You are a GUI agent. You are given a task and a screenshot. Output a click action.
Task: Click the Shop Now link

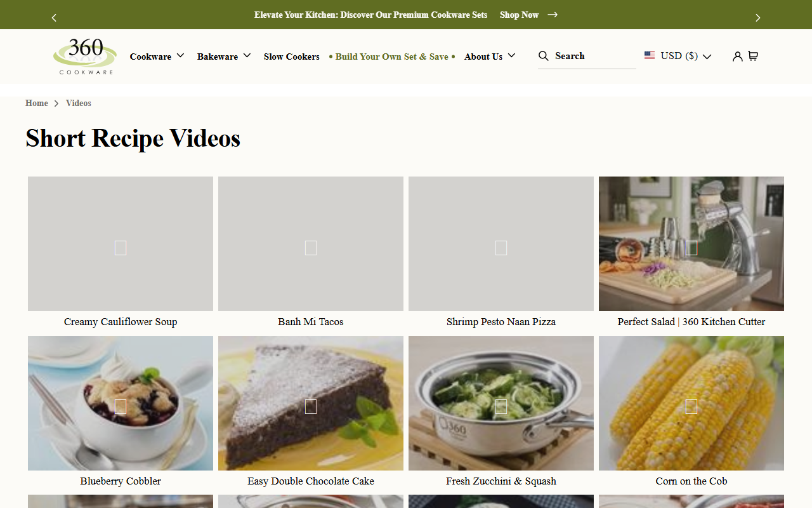point(519,15)
